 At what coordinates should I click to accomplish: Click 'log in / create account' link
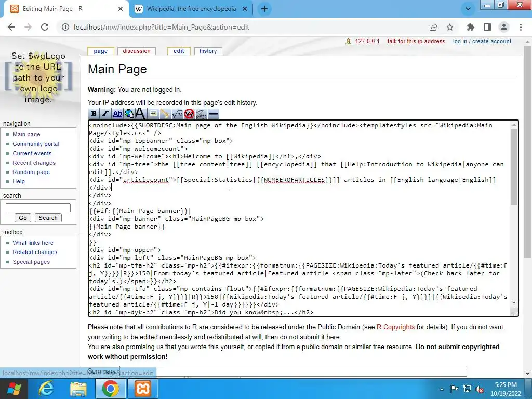point(482,41)
